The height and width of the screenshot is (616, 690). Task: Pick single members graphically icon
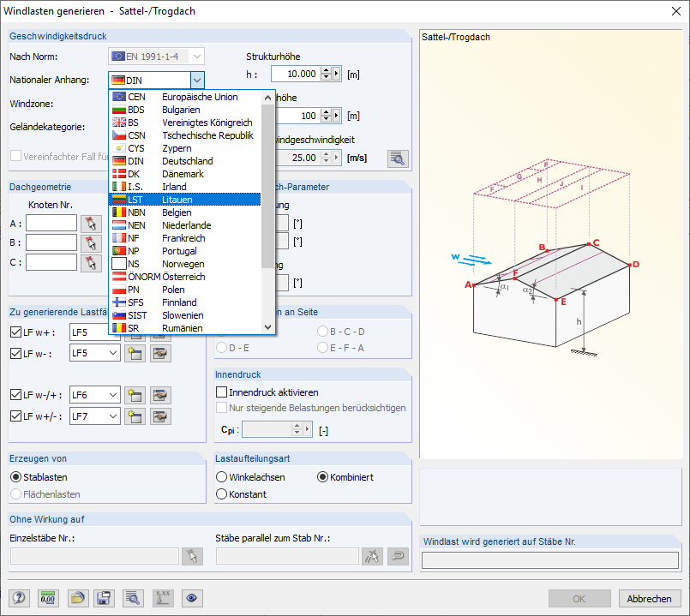[192, 556]
